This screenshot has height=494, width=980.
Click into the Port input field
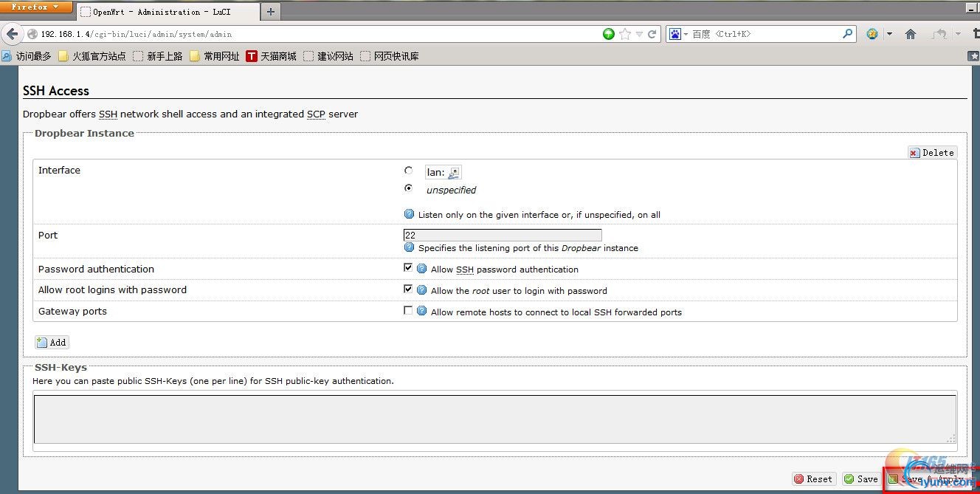pos(503,235)
